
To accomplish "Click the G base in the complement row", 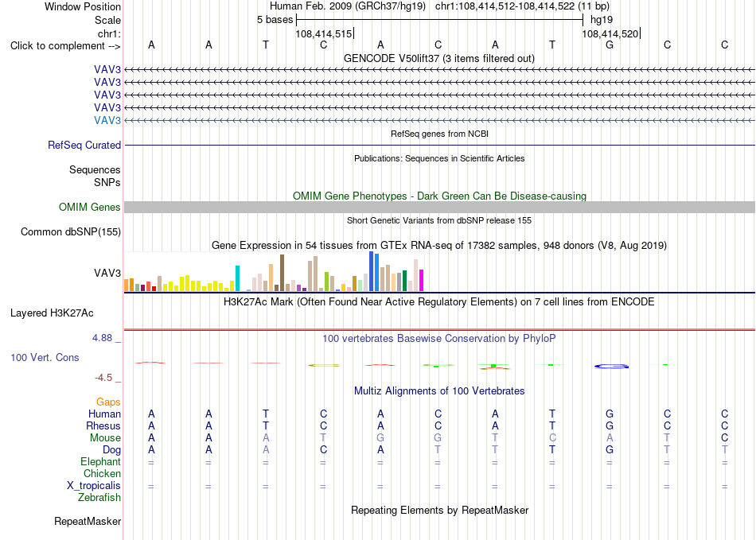I will [610, 45].
